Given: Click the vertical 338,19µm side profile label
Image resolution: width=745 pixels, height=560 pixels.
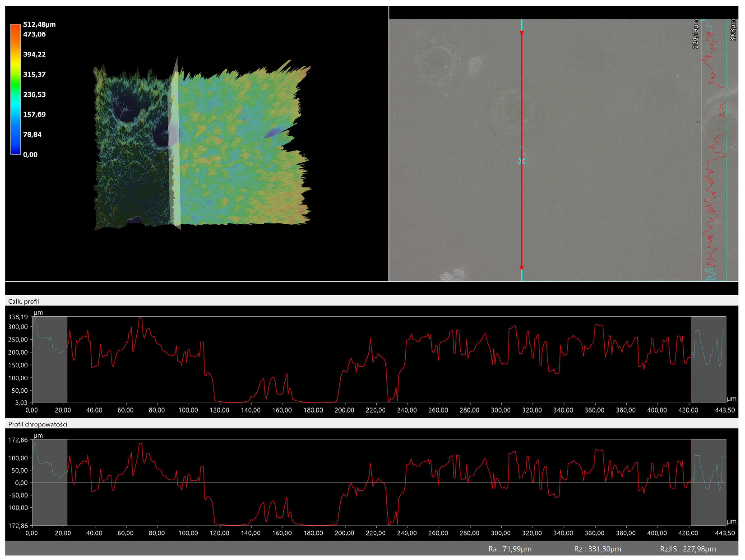Looking at the screenshot, I should [x=695, y=34].
